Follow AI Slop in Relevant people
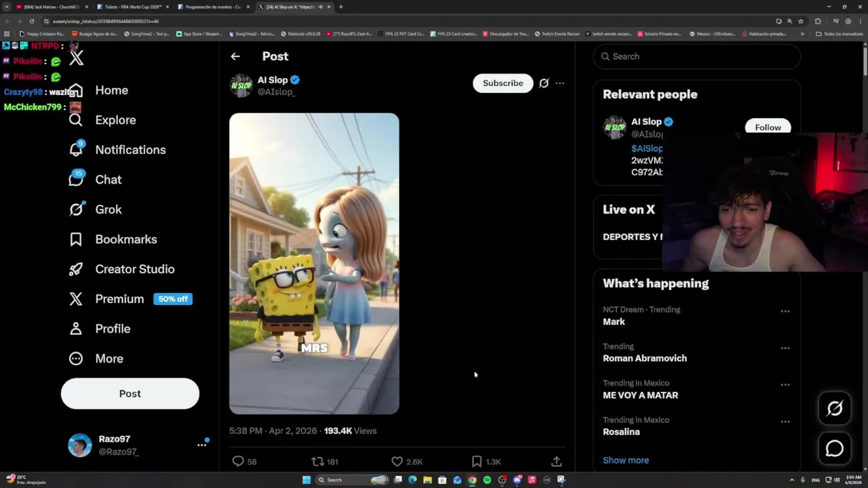The height and width of the screenshot is (488, 868). 768,127
